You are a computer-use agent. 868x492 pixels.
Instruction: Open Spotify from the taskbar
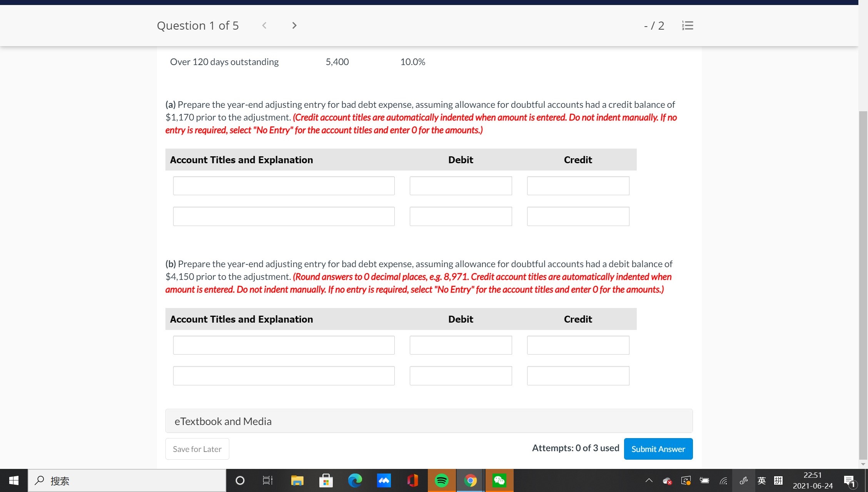click(442, 480)
